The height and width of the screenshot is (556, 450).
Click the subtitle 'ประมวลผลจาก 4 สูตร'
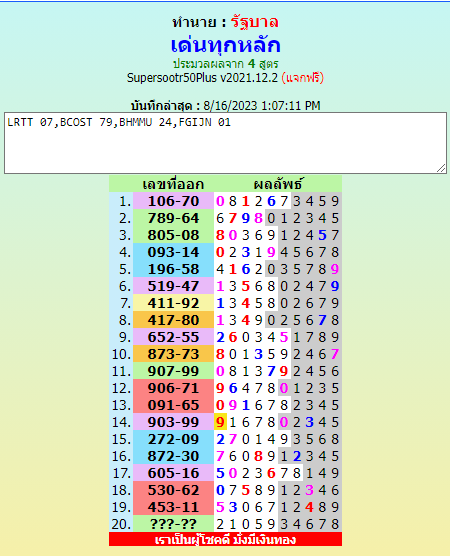click(226, 64)
